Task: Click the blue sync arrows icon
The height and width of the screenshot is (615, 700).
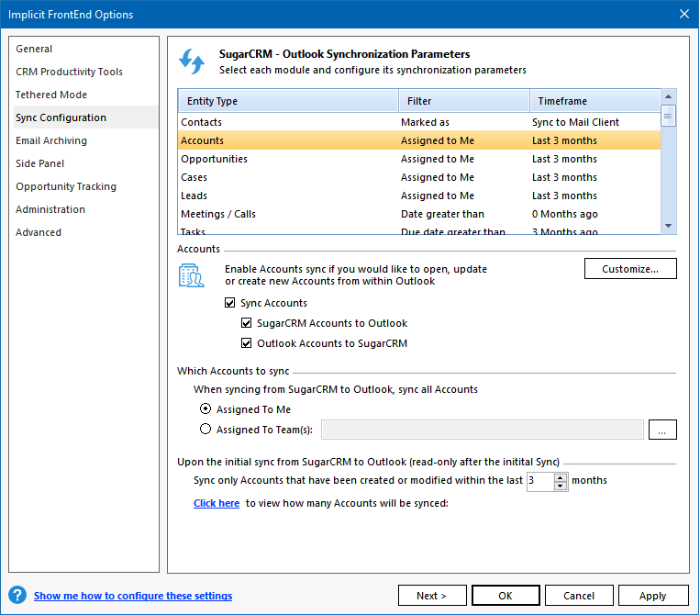Action: click(x=192, y=61)
